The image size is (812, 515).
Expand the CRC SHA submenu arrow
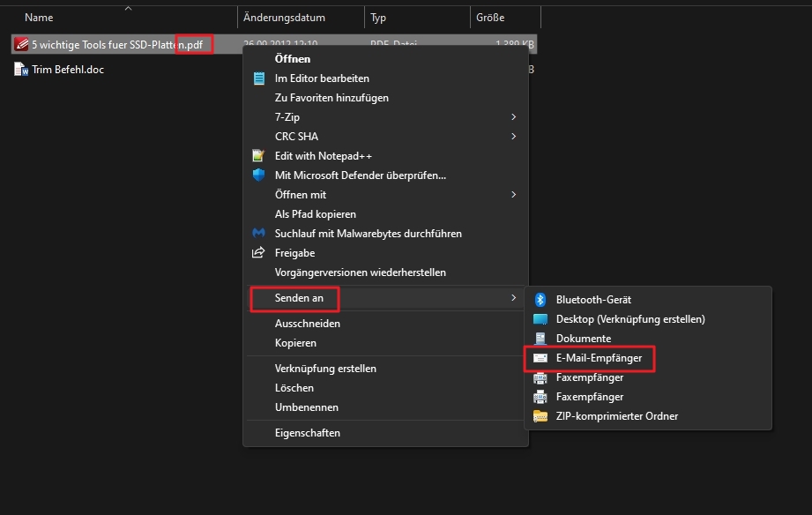click(x=513, y=137)
